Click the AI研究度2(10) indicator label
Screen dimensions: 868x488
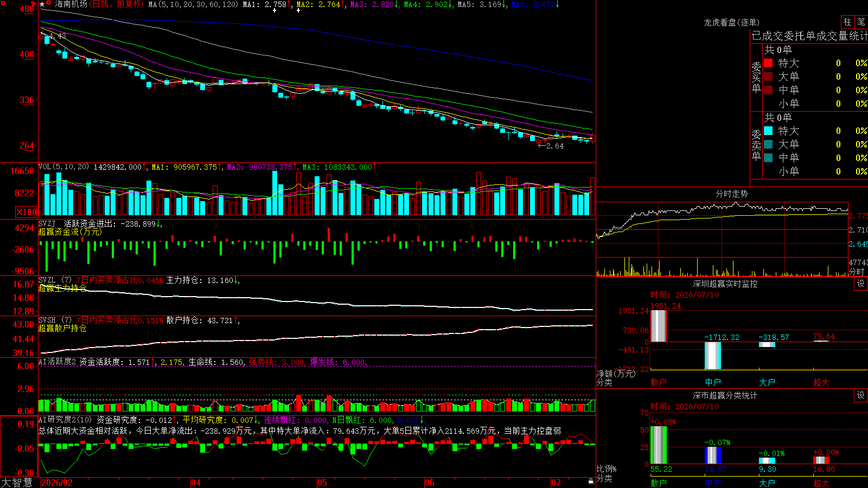[66, 420]
